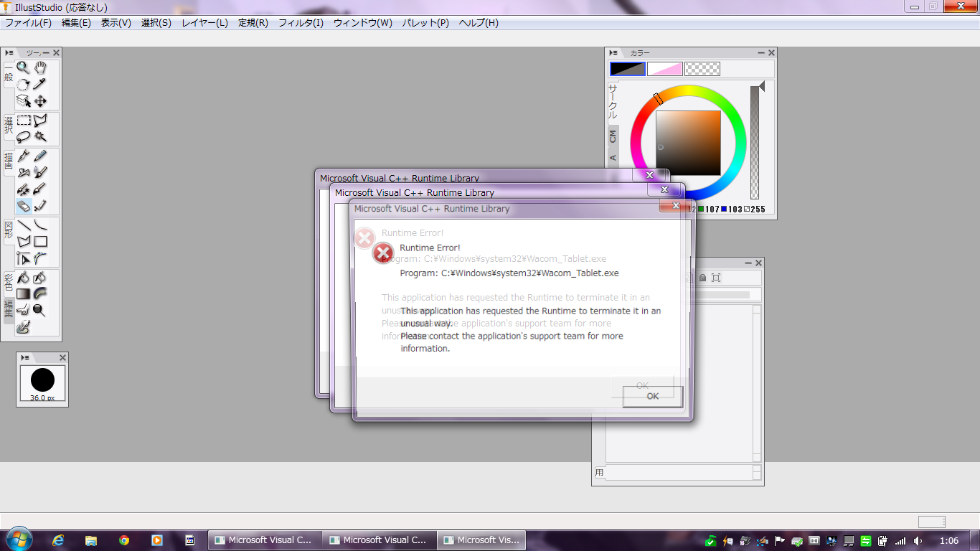Pick the Polygon selection tool
This screenshot has width=980, height=551.
pos(41,121)
